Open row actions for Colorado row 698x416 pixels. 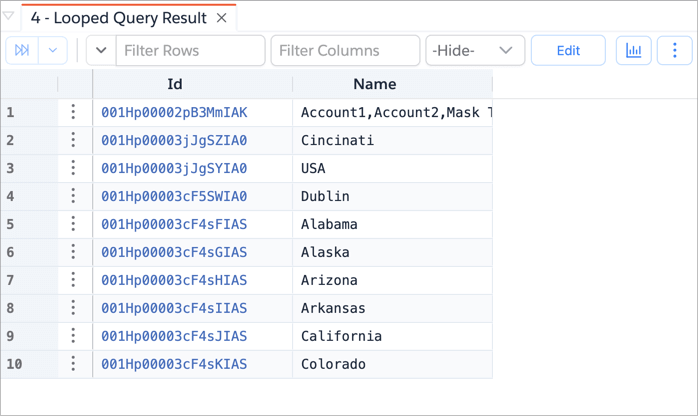point(73,364)
